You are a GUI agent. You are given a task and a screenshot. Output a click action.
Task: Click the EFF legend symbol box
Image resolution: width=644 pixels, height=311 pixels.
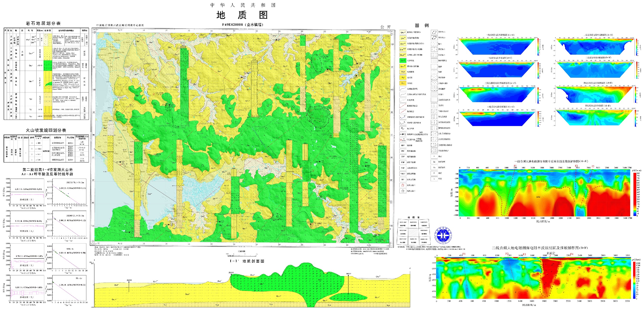coord(403,145)
